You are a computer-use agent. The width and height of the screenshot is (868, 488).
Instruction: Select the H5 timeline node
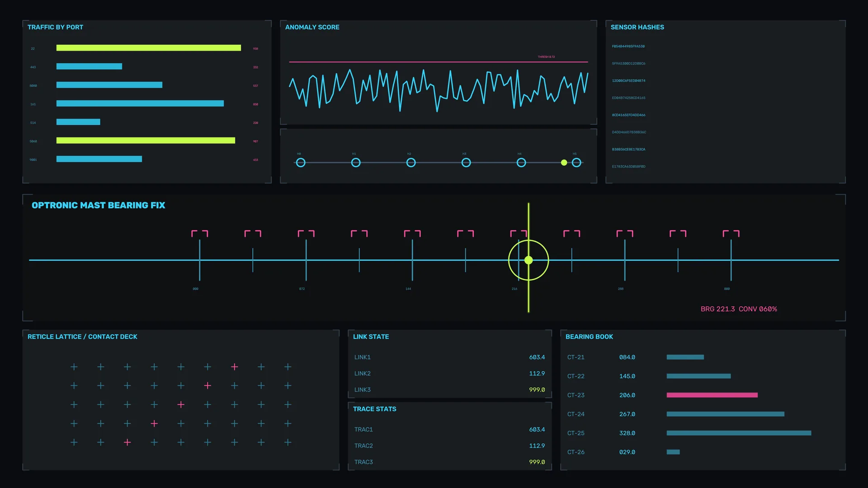[576, 163]
